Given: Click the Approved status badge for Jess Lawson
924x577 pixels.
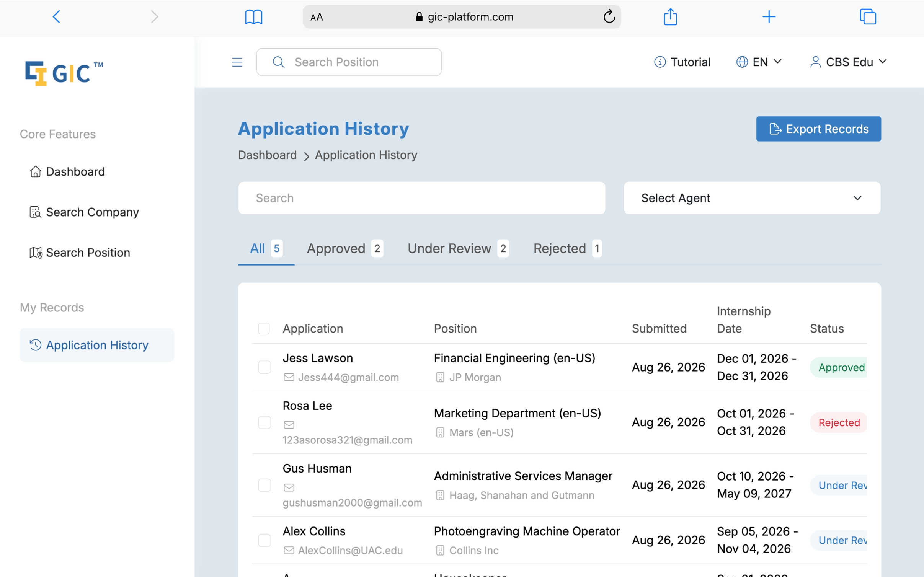Looking at the screenshot, I should click(838, 367).
